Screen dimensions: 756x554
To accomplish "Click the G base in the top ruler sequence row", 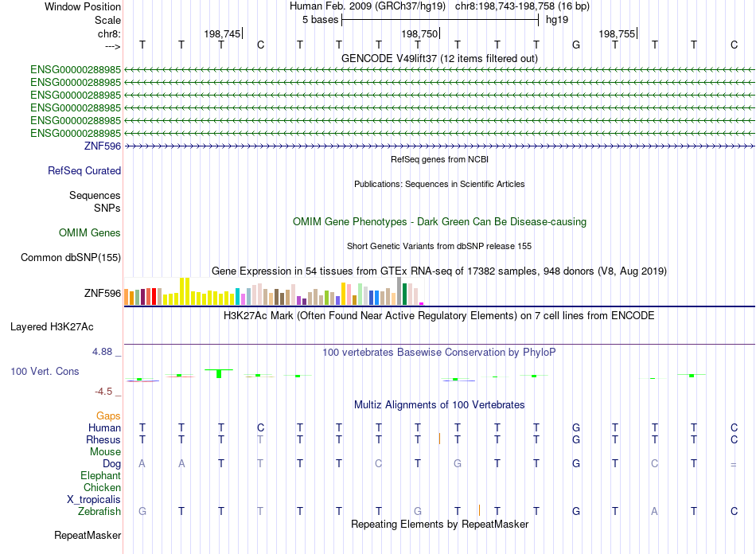I will tap(575, 45).
